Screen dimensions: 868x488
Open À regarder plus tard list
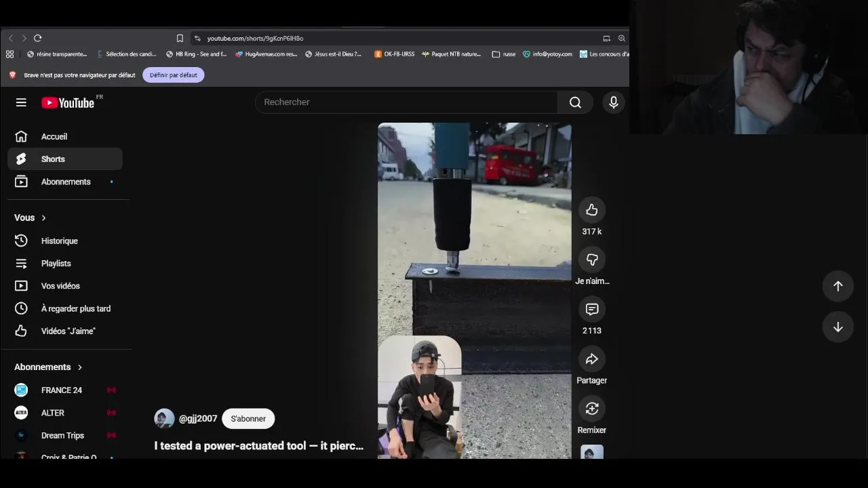65,308
